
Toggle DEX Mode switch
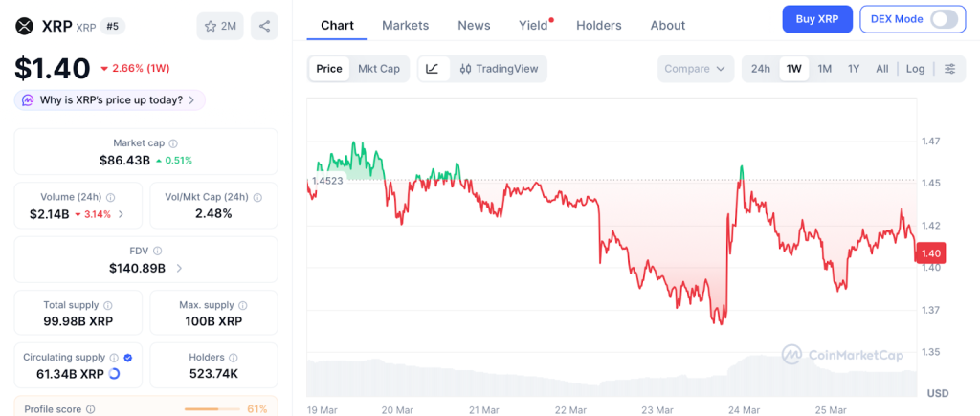point(944,19)
